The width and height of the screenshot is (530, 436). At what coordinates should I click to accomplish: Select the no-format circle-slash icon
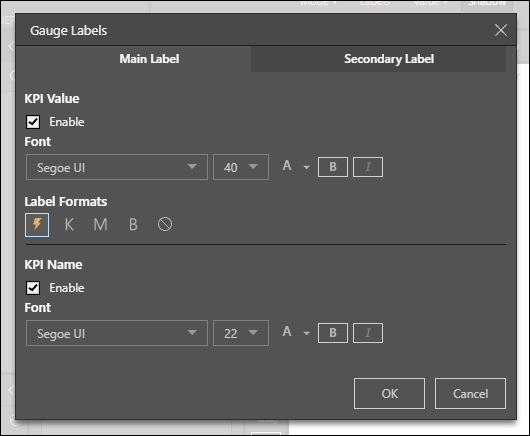pos(165,224)
